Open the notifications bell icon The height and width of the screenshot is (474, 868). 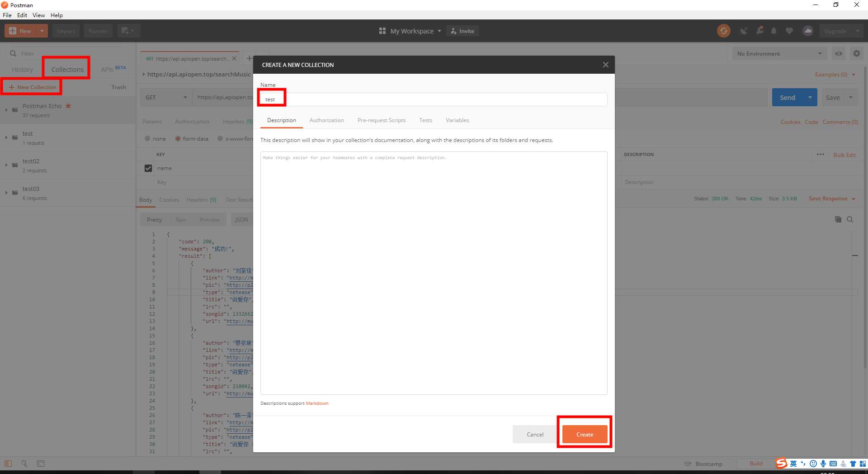774,31
